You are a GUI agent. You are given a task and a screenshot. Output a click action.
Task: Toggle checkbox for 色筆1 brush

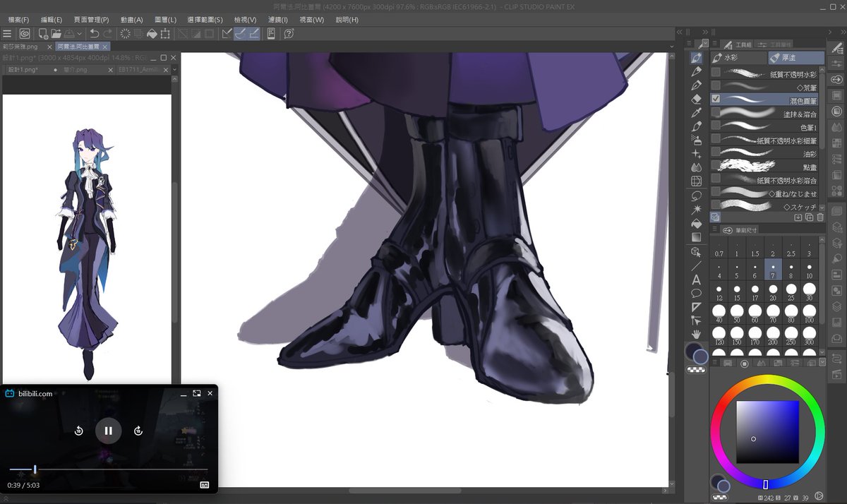pos(716,126)
